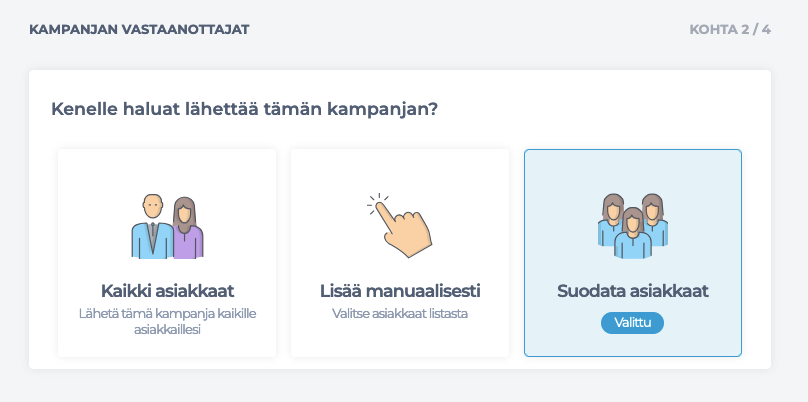Click the 'Lähetä tämä kampanja kaikille asiakkaillesi' description
Screen dimensions: 808x402
(x=167, y=321)
